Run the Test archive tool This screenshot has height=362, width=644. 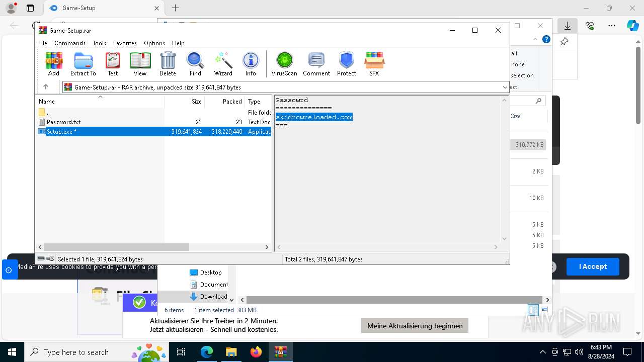113,64
